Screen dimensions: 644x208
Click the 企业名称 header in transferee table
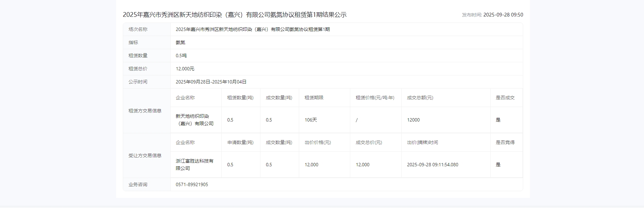click(x=185, y=142)
